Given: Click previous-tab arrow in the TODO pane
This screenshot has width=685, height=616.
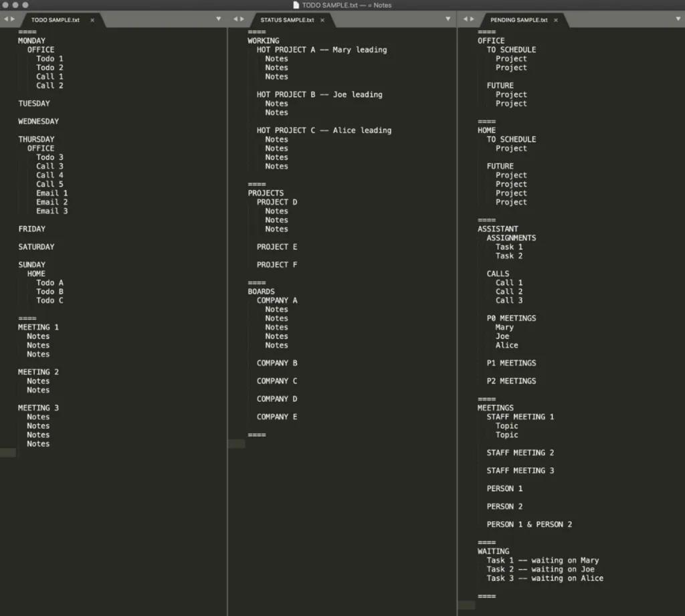Looking at the screenshot, I should [x=5, y=19].
